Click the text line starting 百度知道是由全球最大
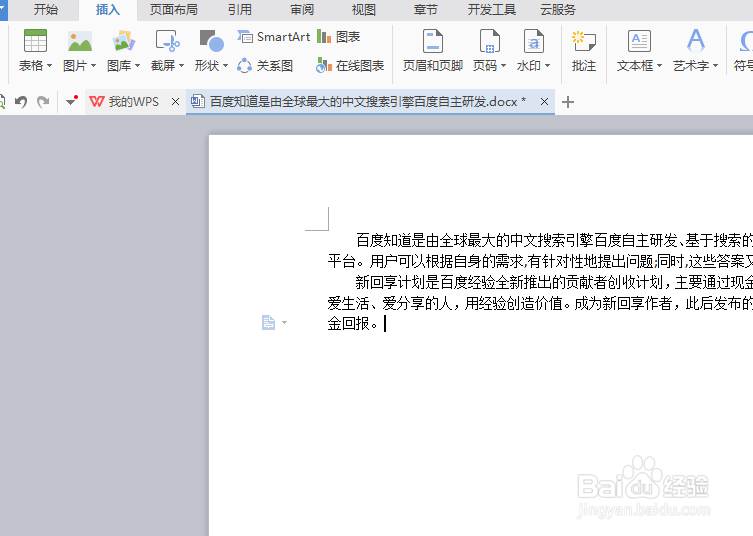Image resolution: width=753 pixels, height=536 pixels. click(x=554, y=240)
